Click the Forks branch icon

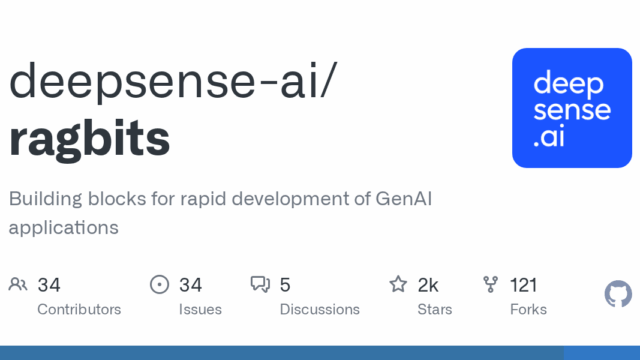tap(491, 284)
